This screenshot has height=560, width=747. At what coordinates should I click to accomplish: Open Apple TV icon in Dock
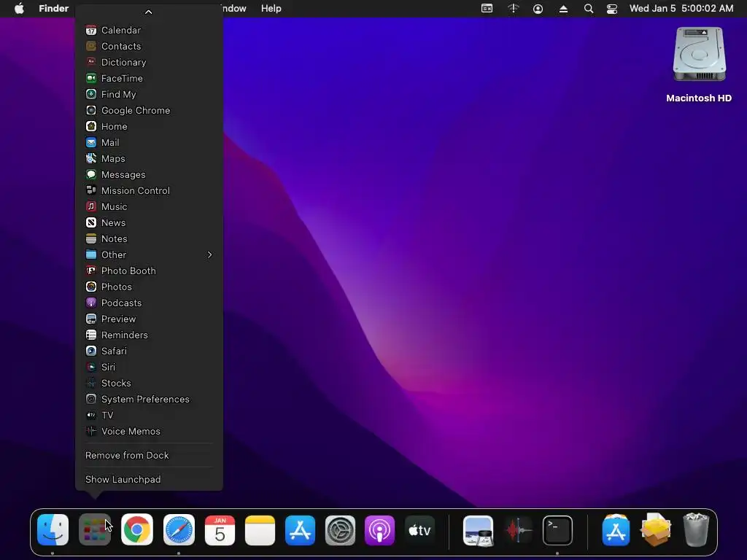pyautogui.click(x=419, y=530)
